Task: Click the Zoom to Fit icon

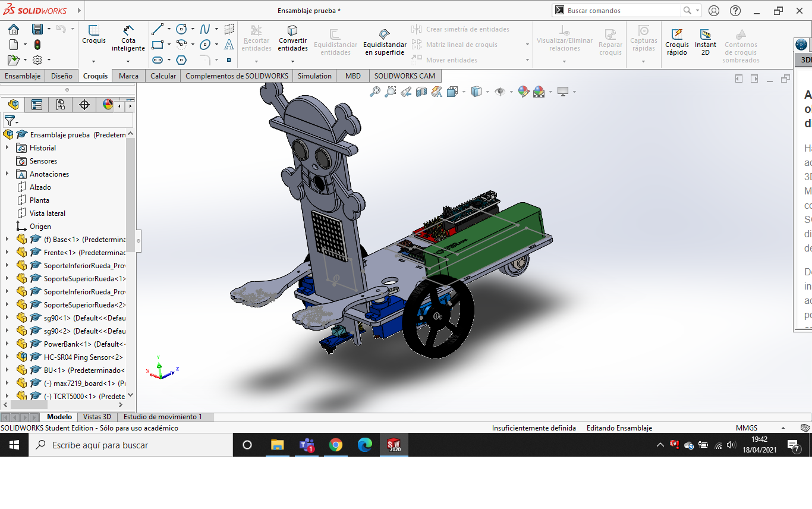Action: 375,92
